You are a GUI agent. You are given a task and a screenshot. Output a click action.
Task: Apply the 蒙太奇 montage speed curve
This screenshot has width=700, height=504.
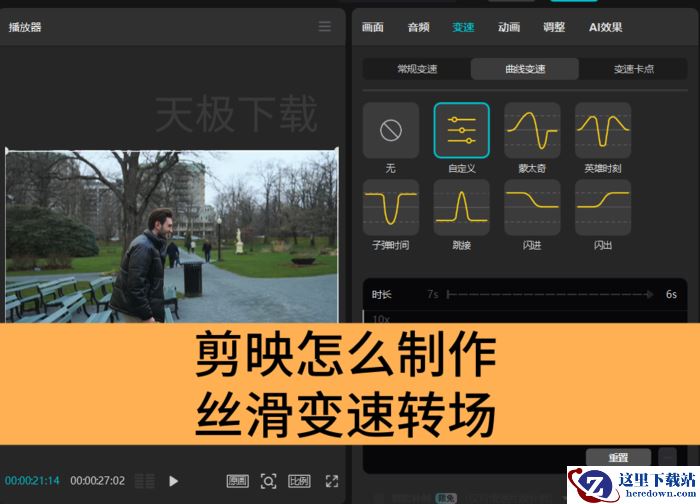point(532,130)
